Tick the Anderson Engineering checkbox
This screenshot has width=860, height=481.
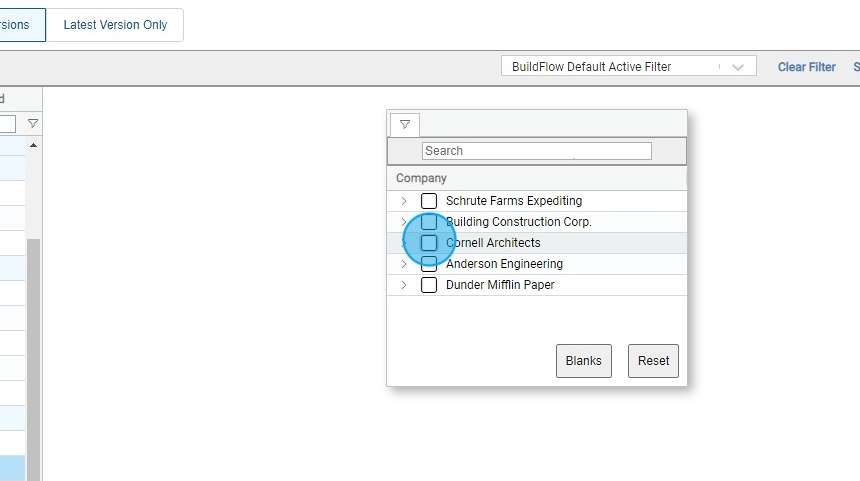pyautogui.click(x=429, y=264)
